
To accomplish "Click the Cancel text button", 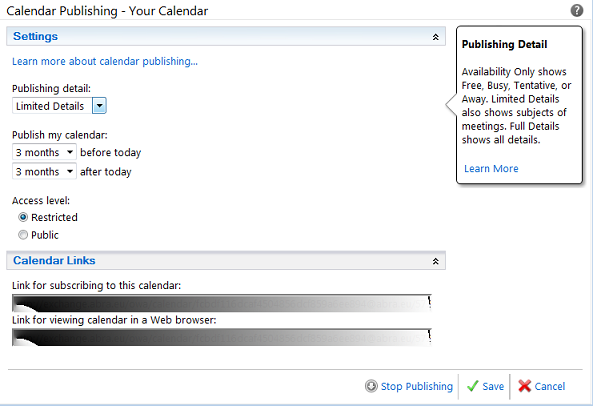I will tap(550, 386).
